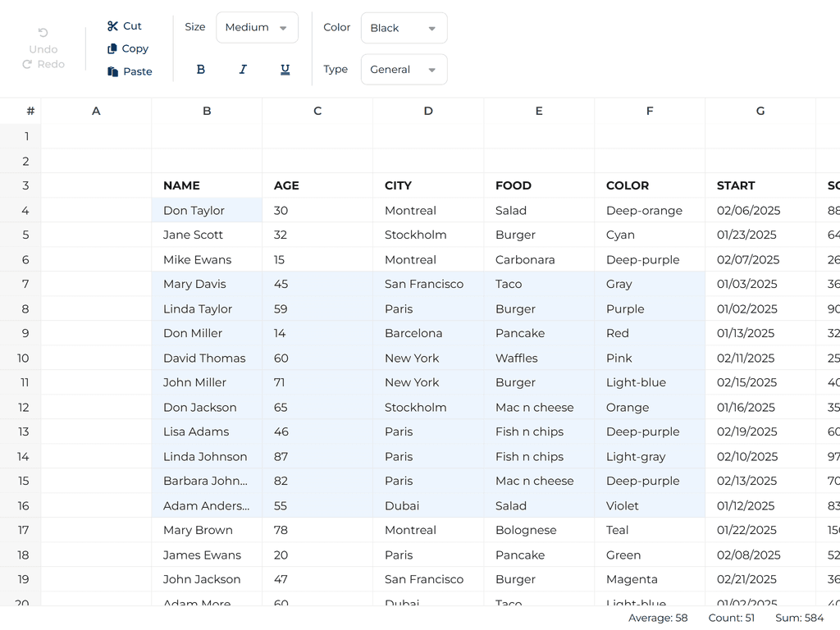
Task: Click the Paste icon
Action: pyautogui.click(x=112, y=71)
